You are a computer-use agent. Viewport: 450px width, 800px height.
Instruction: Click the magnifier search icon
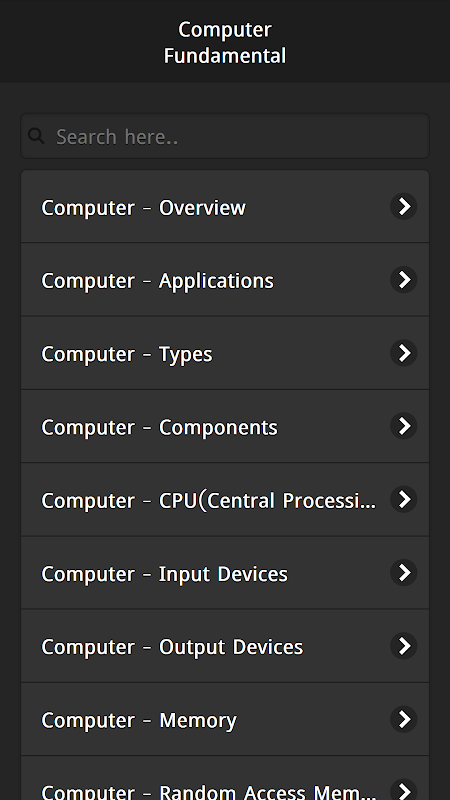pos(36,136)
